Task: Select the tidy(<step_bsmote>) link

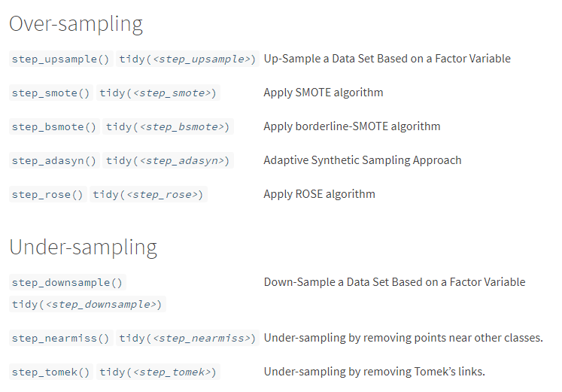Action: point(167,126)
